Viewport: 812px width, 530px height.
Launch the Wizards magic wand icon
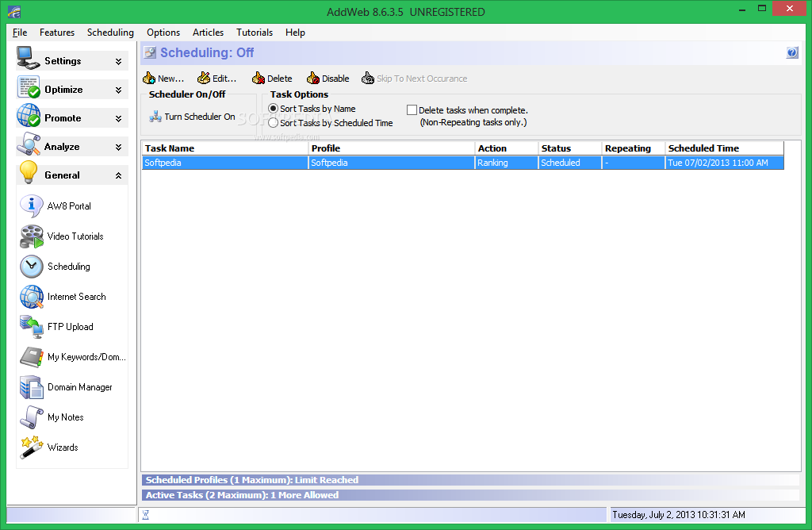pyautogui.click(x=32, y=447)
